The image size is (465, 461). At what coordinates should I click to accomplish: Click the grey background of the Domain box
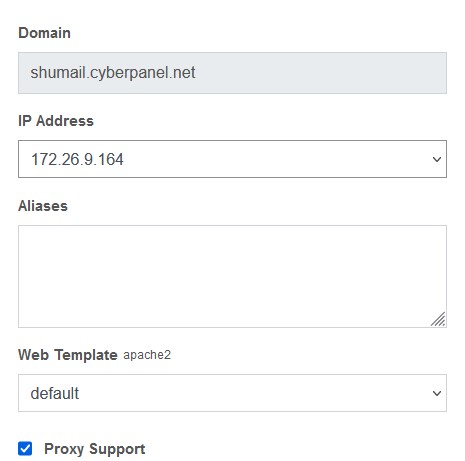pos(320,73)
